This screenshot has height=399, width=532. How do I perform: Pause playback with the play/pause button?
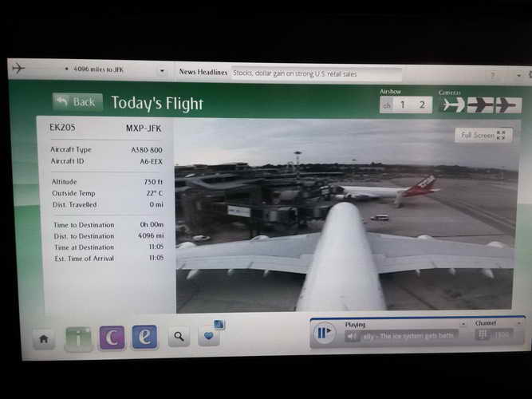(324, 333)
